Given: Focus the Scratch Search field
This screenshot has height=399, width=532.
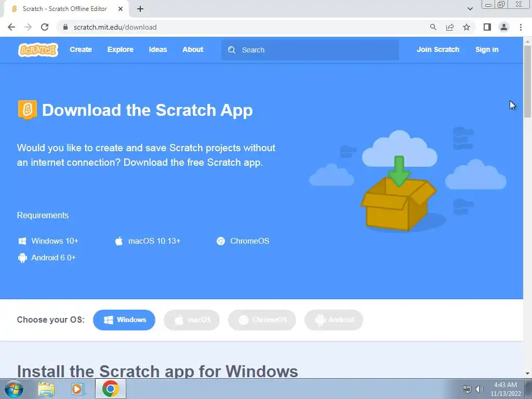Looking at the screenshot, I should [x=310, y=50].
